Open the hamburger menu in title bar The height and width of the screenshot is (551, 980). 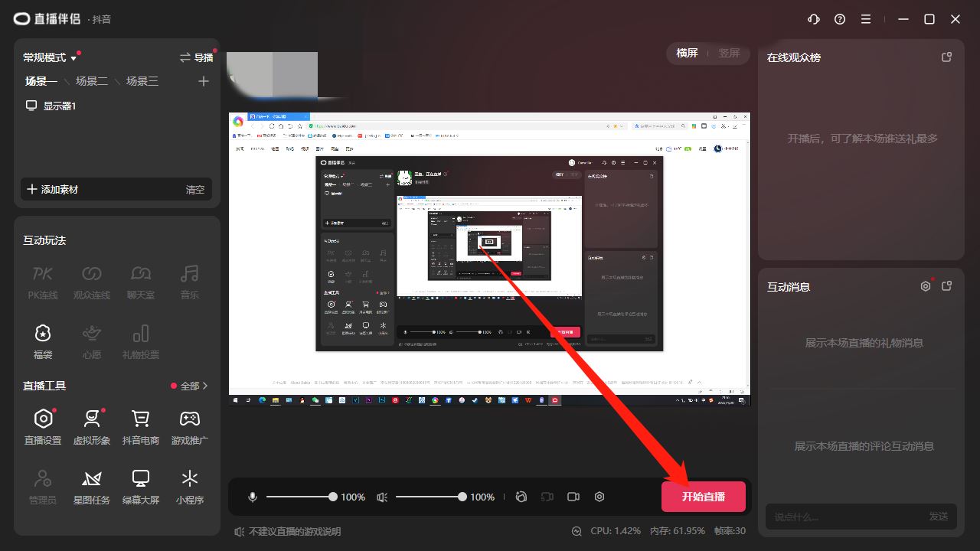(866, 19)
